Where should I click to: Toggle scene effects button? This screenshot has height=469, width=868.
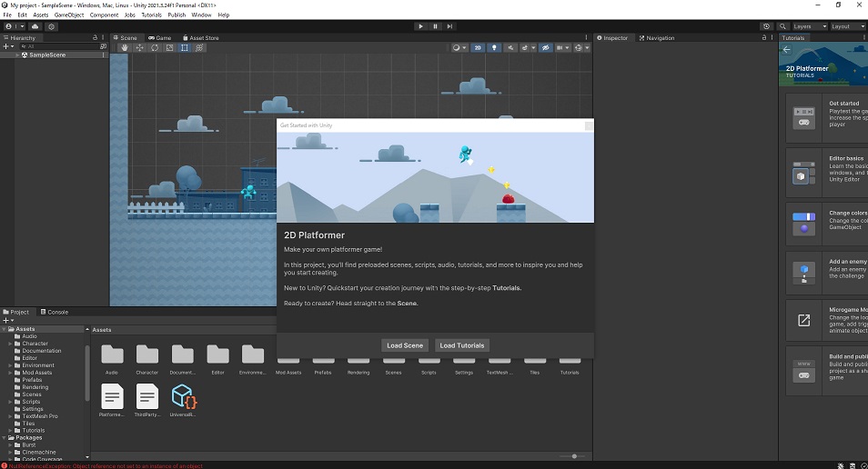click(x=524, y=47)
